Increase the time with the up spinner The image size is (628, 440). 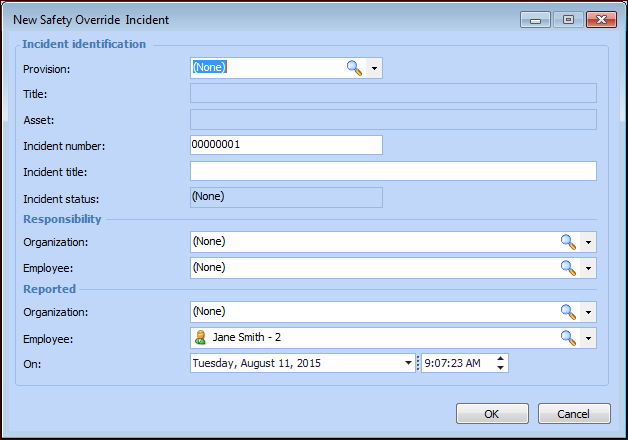500,358
